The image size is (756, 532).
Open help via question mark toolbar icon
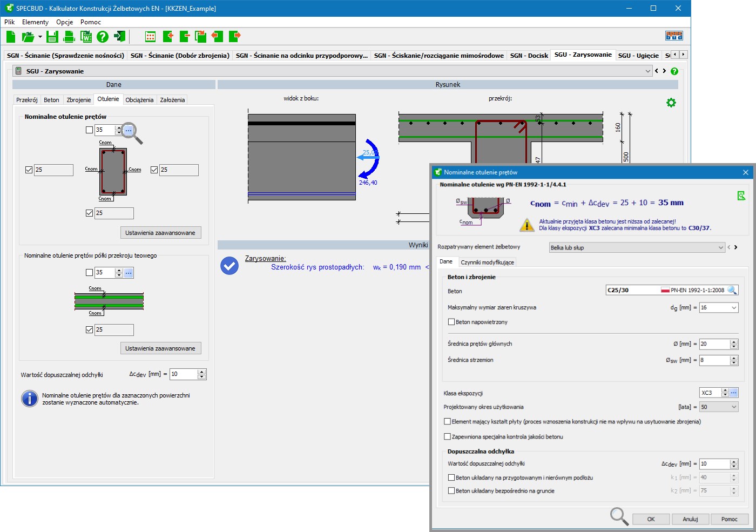(103, 37)
